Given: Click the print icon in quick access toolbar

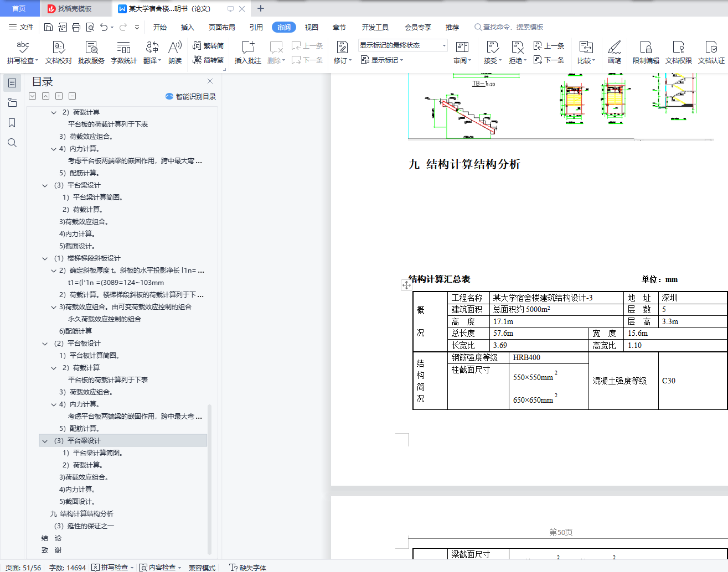Looking at the screenshot, I should point(76,27).
